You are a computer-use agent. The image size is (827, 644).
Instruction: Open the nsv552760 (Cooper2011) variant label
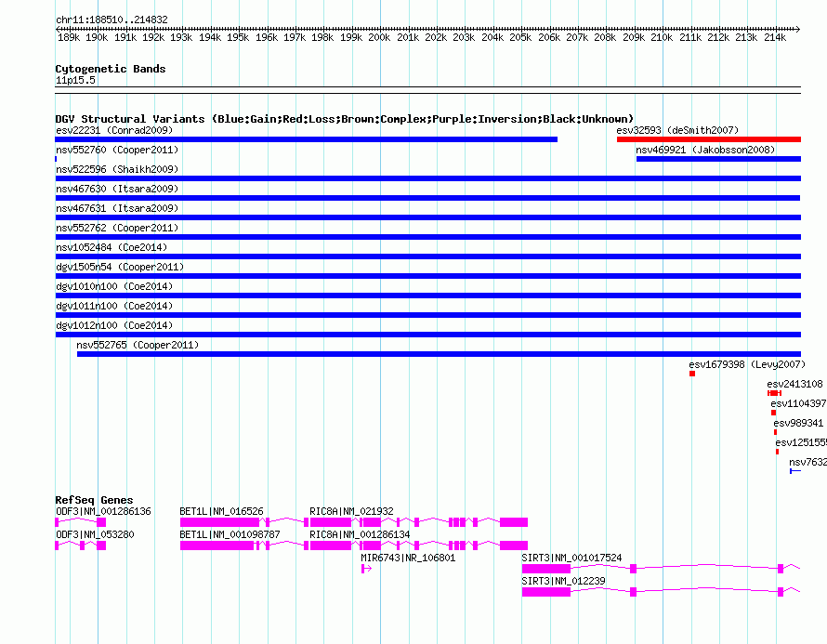click(x=117, y=150)
